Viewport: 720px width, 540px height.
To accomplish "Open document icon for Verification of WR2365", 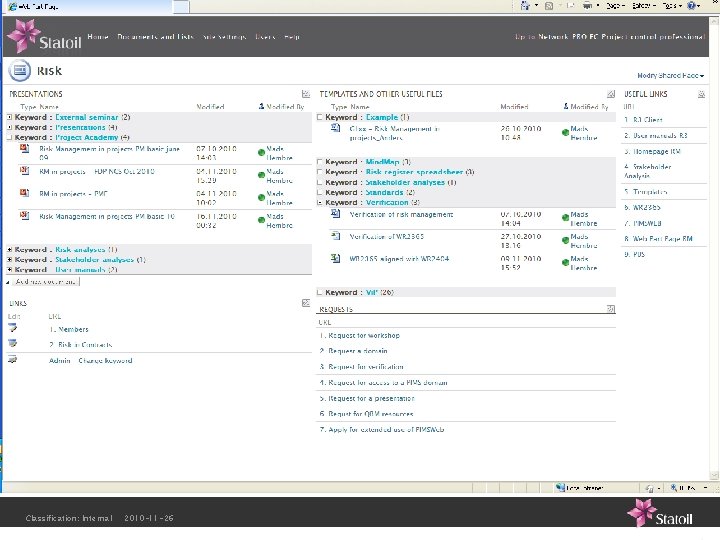I will (336, 236).
